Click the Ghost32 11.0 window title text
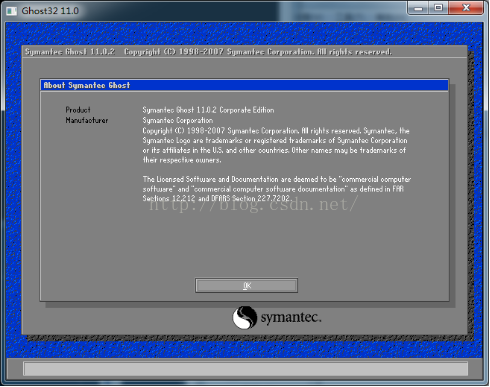The image size is (490, 387). point(50,11)
